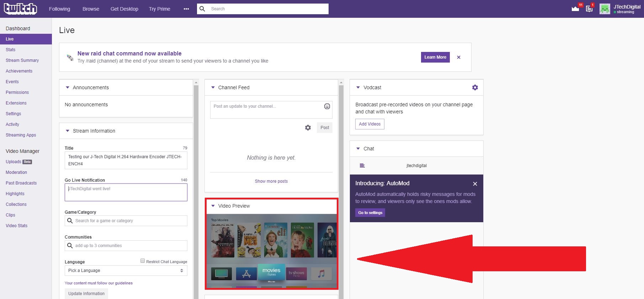644x299 pixels.
Task: Click the search magnifier icon in top bar
Action: [x=202, y=9]
